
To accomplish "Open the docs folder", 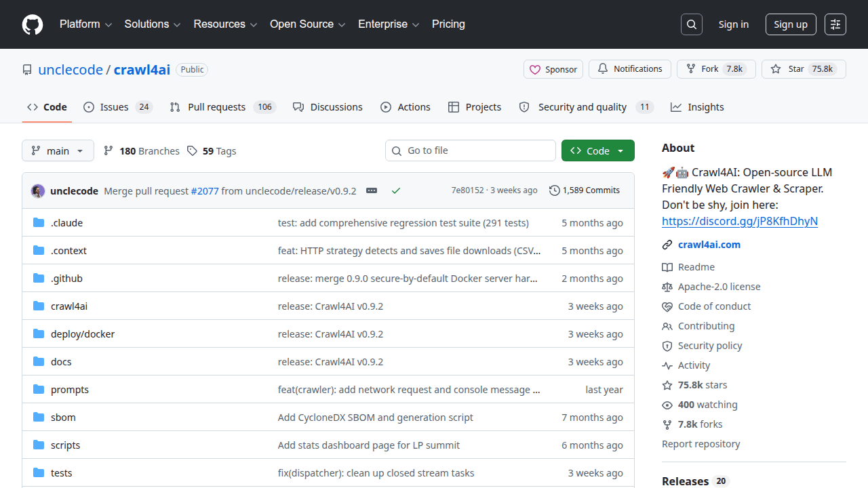I will click(x=61, y=362).
